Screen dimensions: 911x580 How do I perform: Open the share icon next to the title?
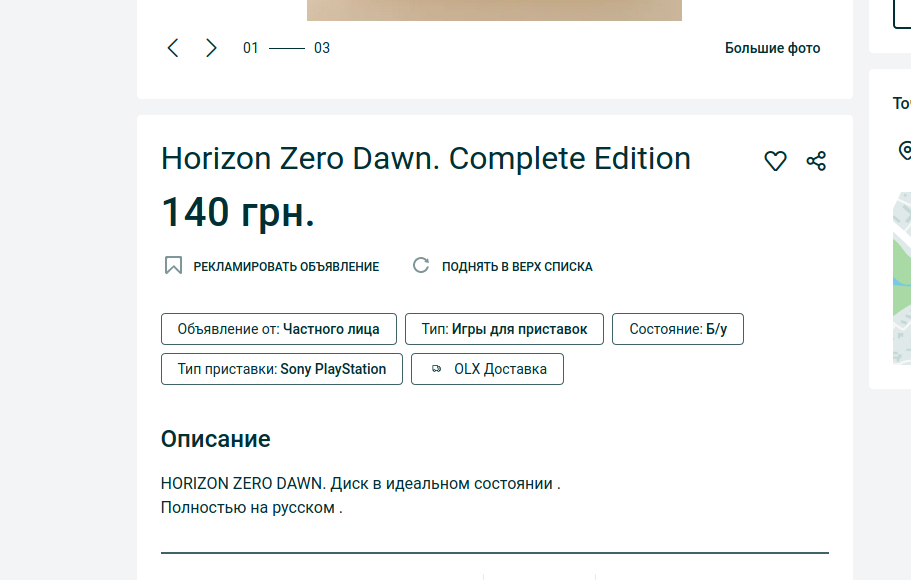[816, 161]
